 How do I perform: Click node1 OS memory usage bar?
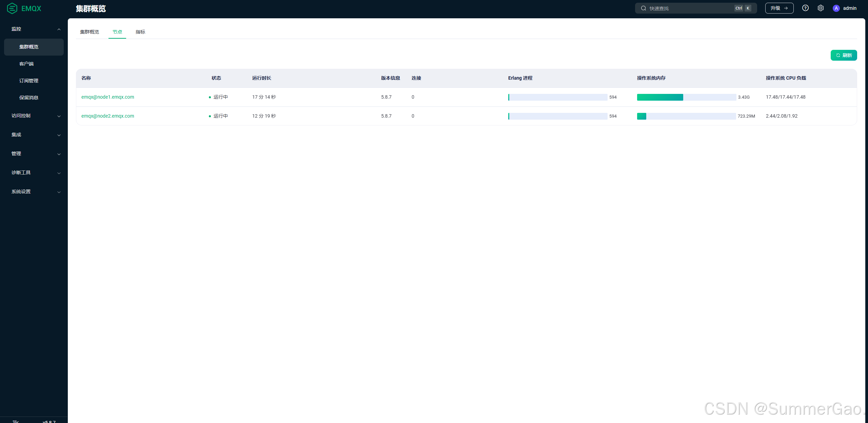pos(687,97)
